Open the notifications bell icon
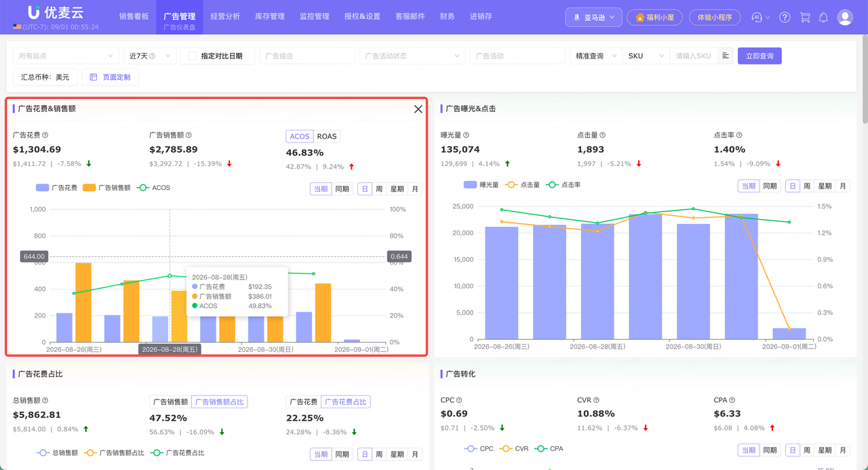Viewport: 868px width, 470px height. [823, 18]
